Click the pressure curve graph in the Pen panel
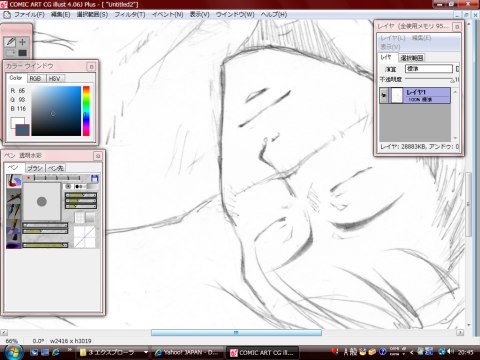The height and width of the screenshot is (360, 480). (x=85, y=237)
